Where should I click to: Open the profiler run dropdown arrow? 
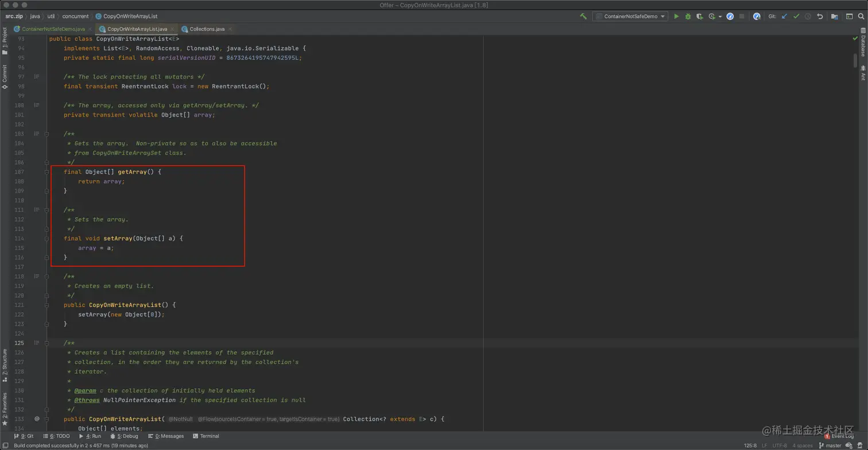(720, 17)
